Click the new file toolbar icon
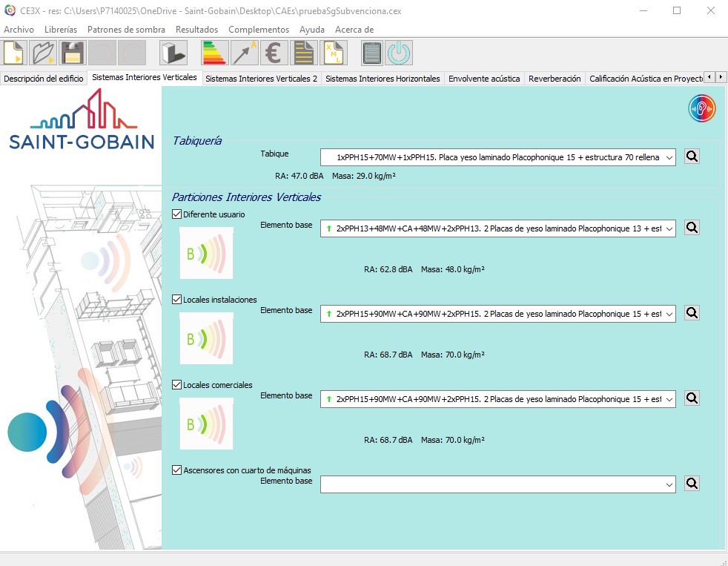The width and height of the screenshot is (728, 566). pyautogui.click(x=14, y=53)
